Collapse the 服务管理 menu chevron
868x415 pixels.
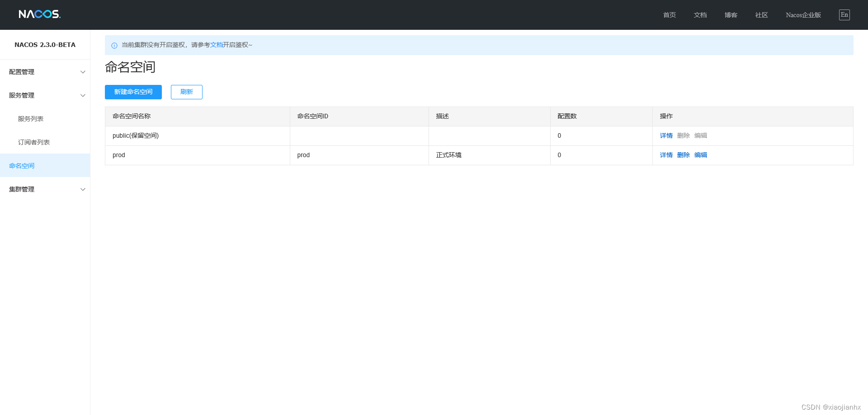83,95
